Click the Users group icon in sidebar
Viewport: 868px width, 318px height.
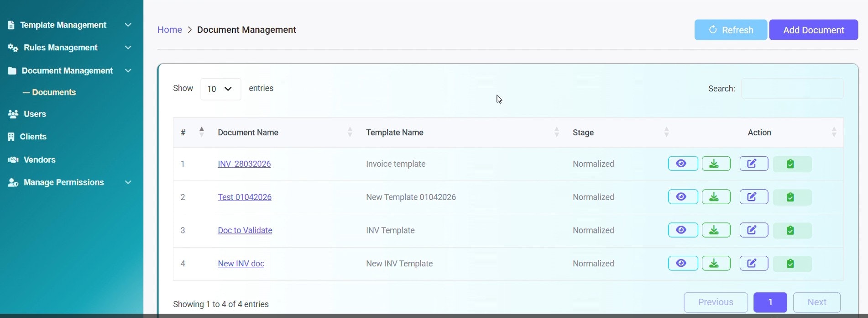tap(13, 114)
